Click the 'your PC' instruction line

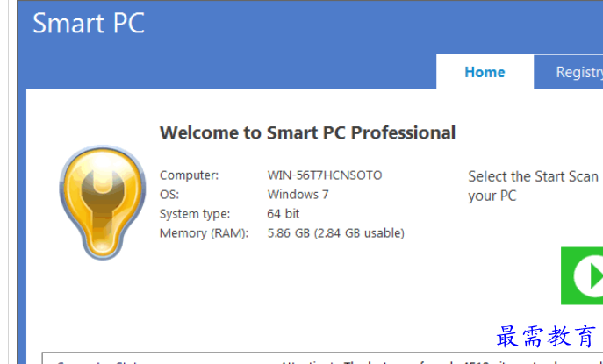coord(492,196)
